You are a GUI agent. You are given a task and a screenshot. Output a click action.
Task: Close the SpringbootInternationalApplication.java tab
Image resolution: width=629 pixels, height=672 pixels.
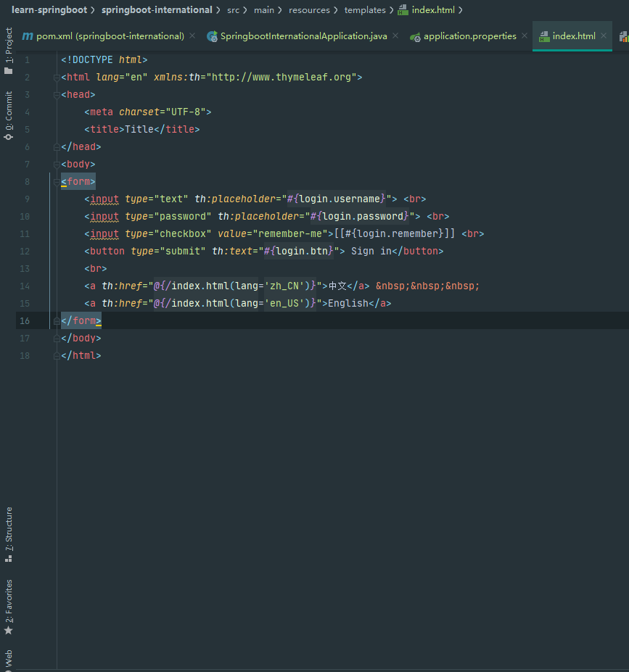pos(395,36)
